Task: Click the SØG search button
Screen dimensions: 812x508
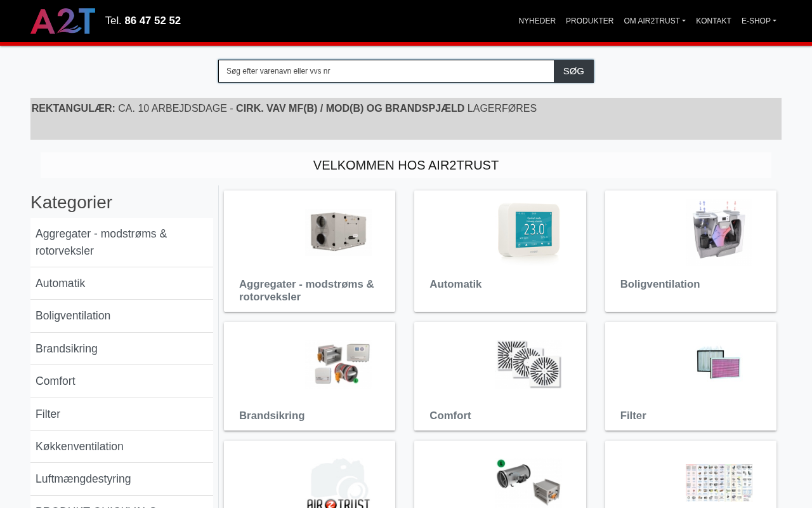Action: pos(573,71)
